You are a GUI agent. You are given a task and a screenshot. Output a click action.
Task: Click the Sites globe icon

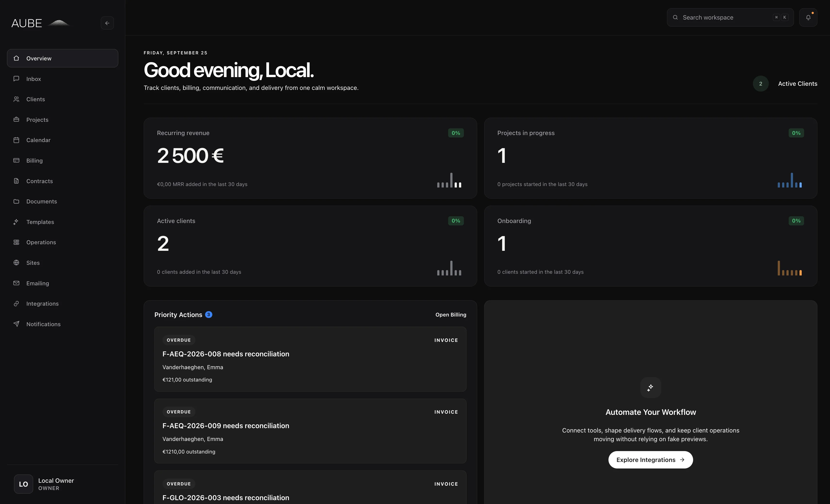pyautogui.click(x=16, y=262)
